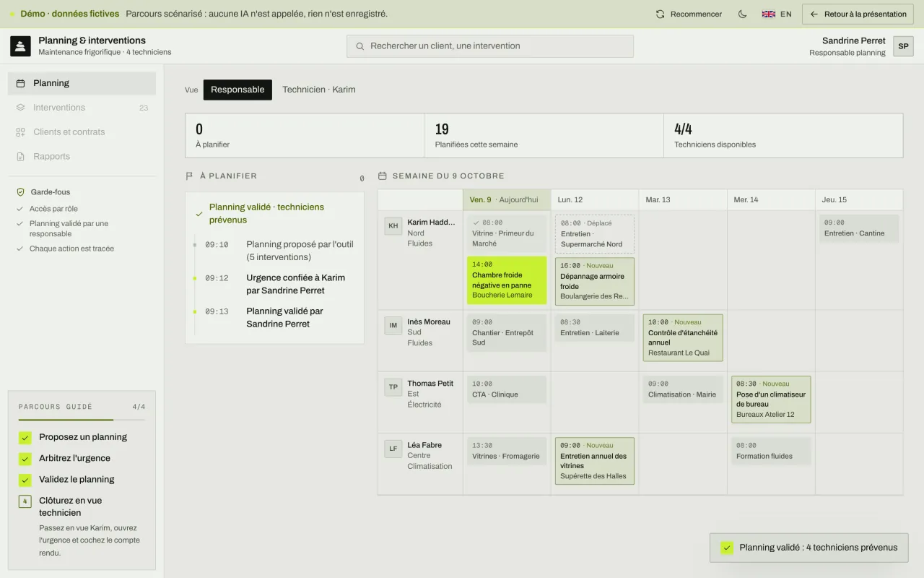Open the 10:00 Contrôle d'étanchéité annuel card
The width and height of the screenshot is (924, 578).
click(x=683, y=337)
